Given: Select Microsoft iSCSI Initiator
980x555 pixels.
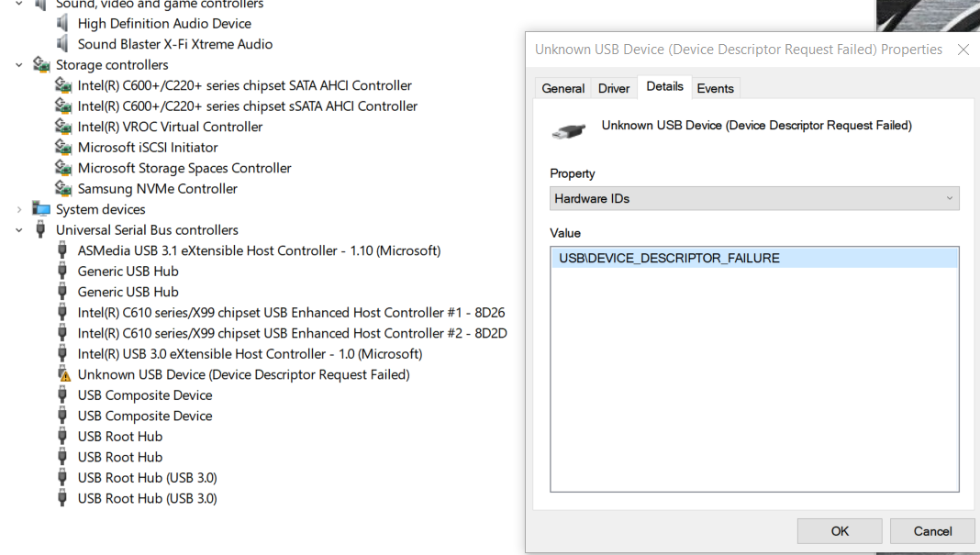Looking at the screenshot, I should (148, 147).
